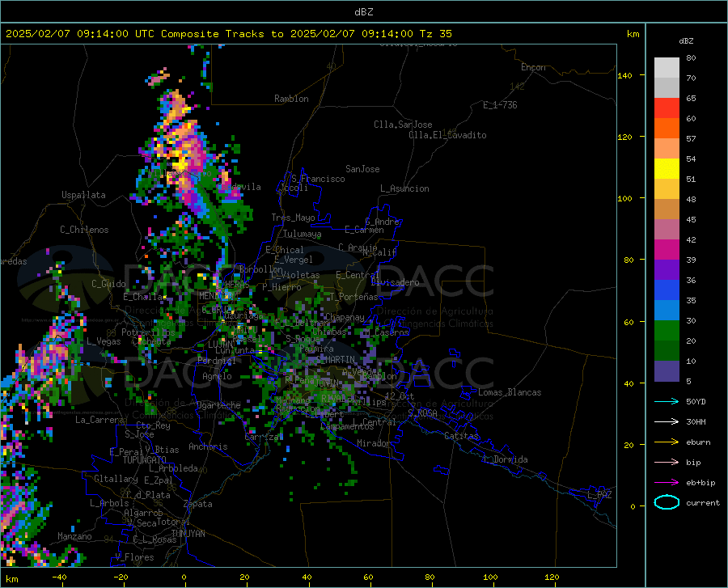Click the 'Encon' place label
The image size is (728, 588).
point(533,67)
